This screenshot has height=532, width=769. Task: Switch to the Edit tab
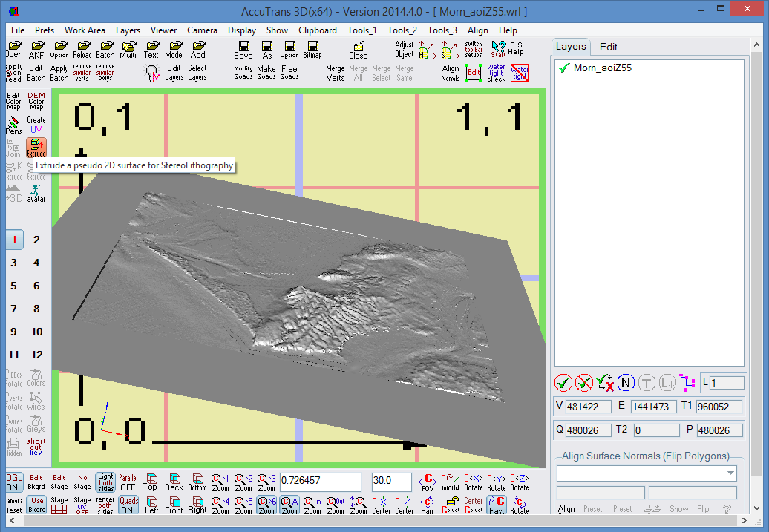(x=608, y=47)
